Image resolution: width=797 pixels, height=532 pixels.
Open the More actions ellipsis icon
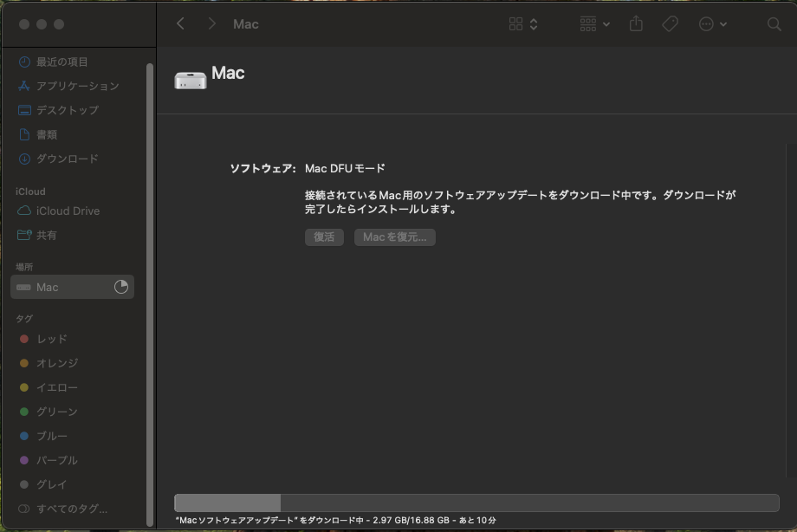tap(706, 24)
